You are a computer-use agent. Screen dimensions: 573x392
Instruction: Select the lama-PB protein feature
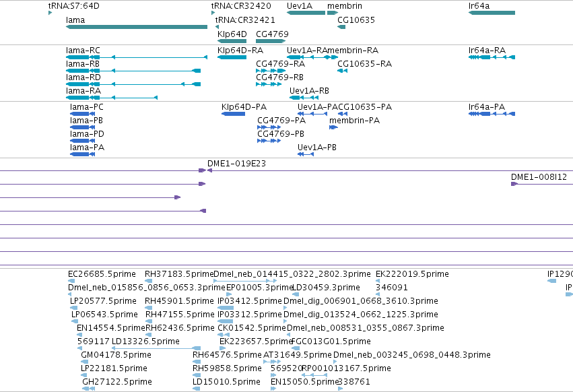[x=83, y=127]
